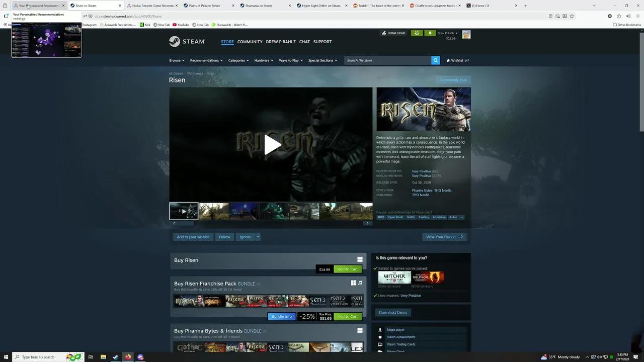The height and width of the screenshot is (362, 644).
Task: Go to the STORE menu
Action: 227,42
